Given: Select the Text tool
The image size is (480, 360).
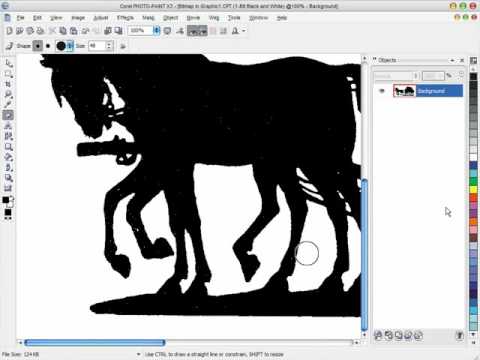Looking at the screenshot, I should [9, 126].
